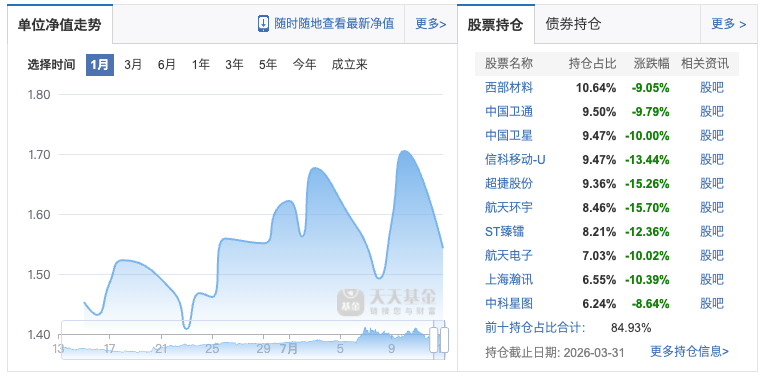Select the 3月 time range
The image size is (764, 376).
[133, 65]
